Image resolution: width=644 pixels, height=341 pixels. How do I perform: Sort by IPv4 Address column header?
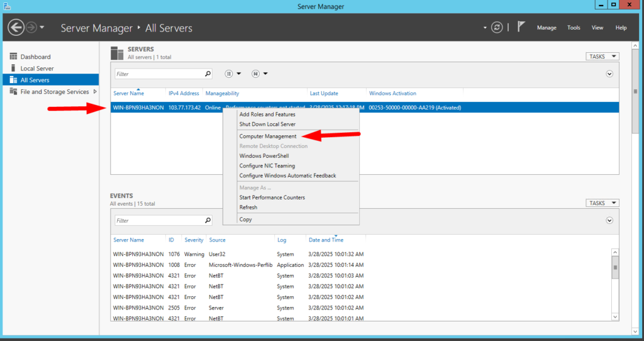pyautogui.click(x=184, y=93)
